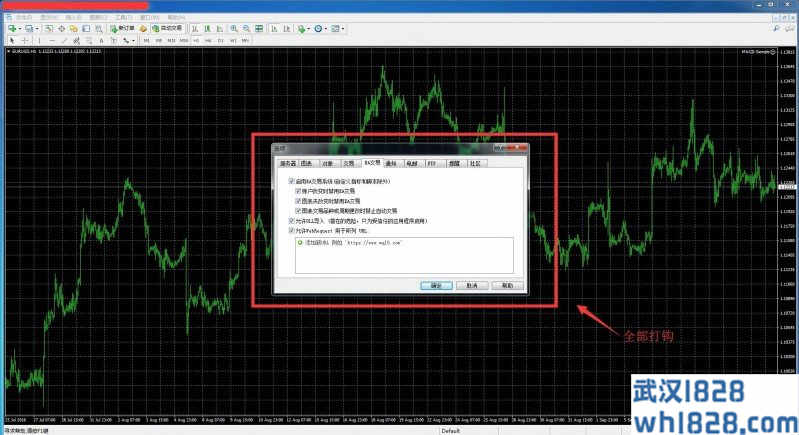The width and height of the screenshot is (799, 435).
Task: Expand the Profiles dropdown arrow
Action: coord(37,29)
